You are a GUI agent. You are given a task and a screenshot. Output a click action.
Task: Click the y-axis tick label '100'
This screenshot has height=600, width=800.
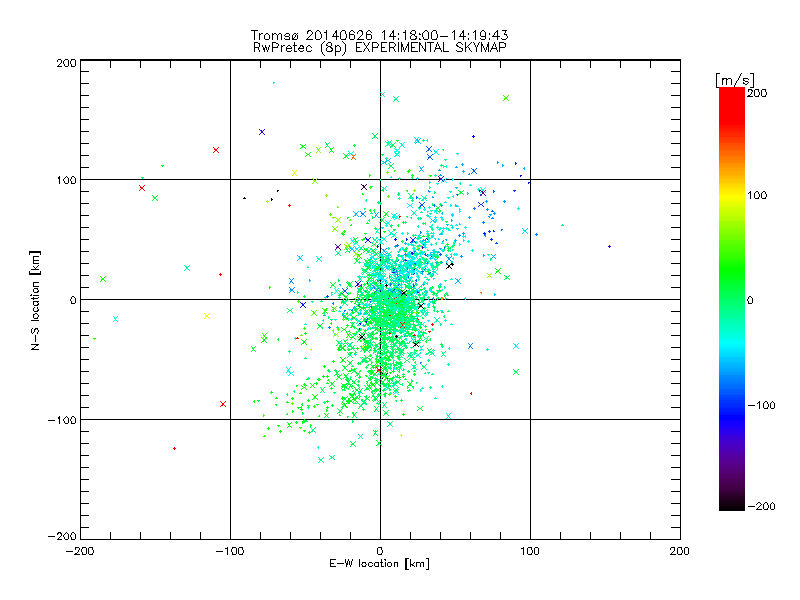point(66,180)
